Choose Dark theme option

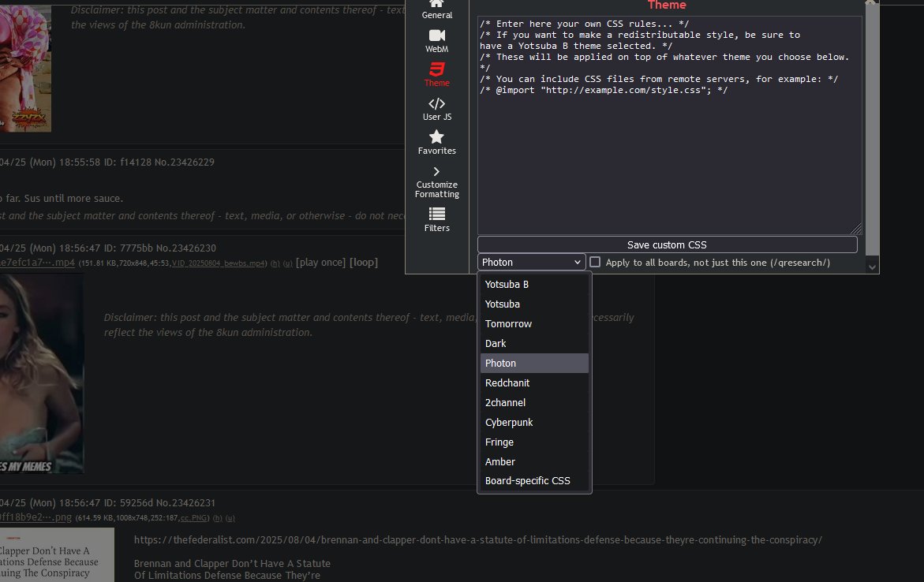tap(534, 343)
